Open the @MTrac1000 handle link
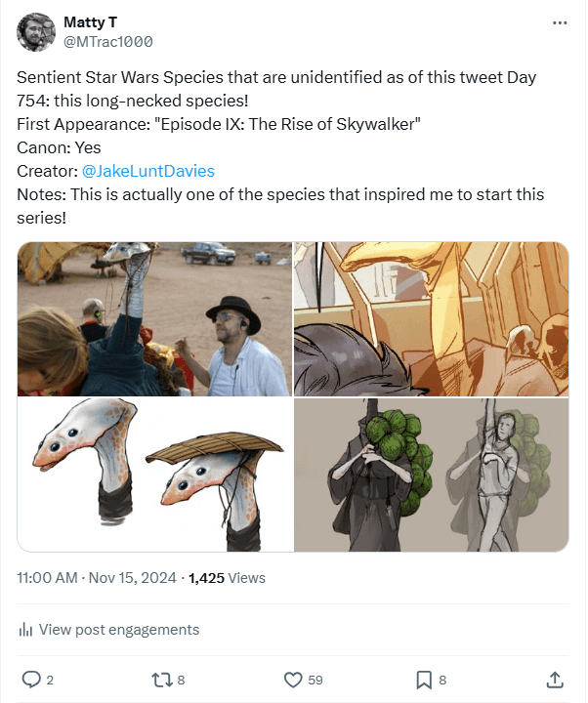Viewport: 588px width, 703px height. [x=107, y=41]
